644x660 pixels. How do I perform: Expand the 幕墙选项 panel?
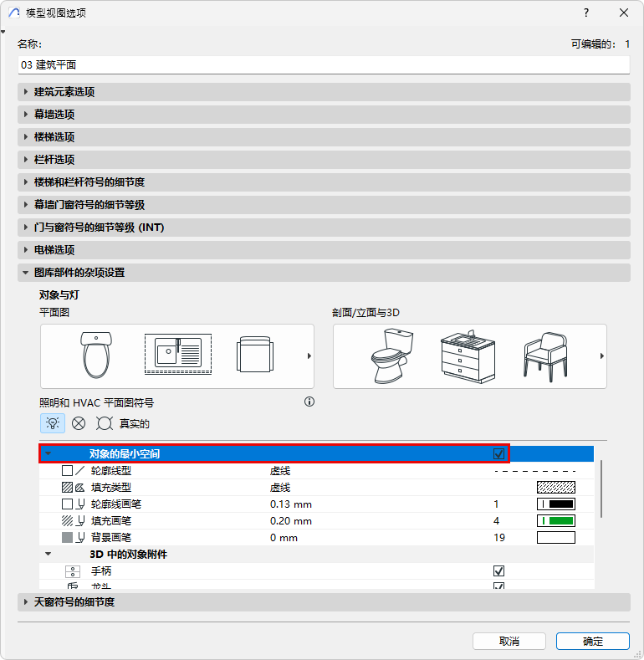coord(324,115)
